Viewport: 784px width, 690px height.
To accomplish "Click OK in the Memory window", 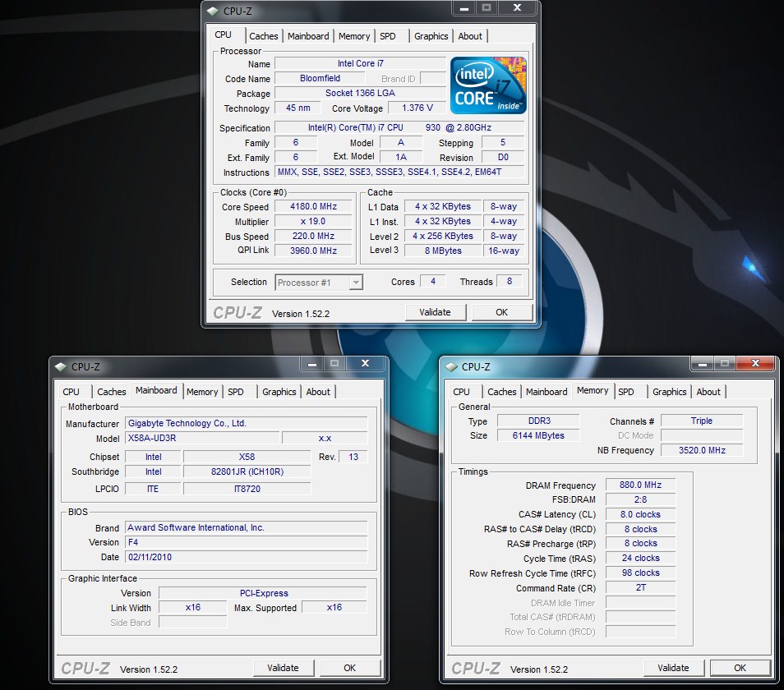I will tap(740, 668).
